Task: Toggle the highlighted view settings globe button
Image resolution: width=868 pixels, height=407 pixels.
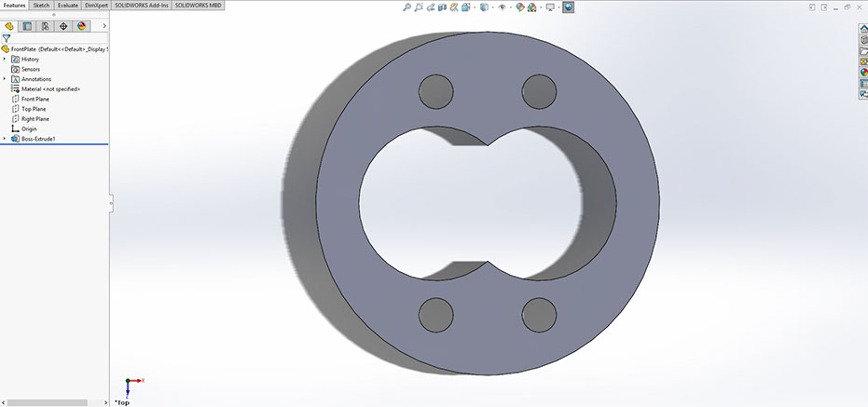Action: click(569, 7)
